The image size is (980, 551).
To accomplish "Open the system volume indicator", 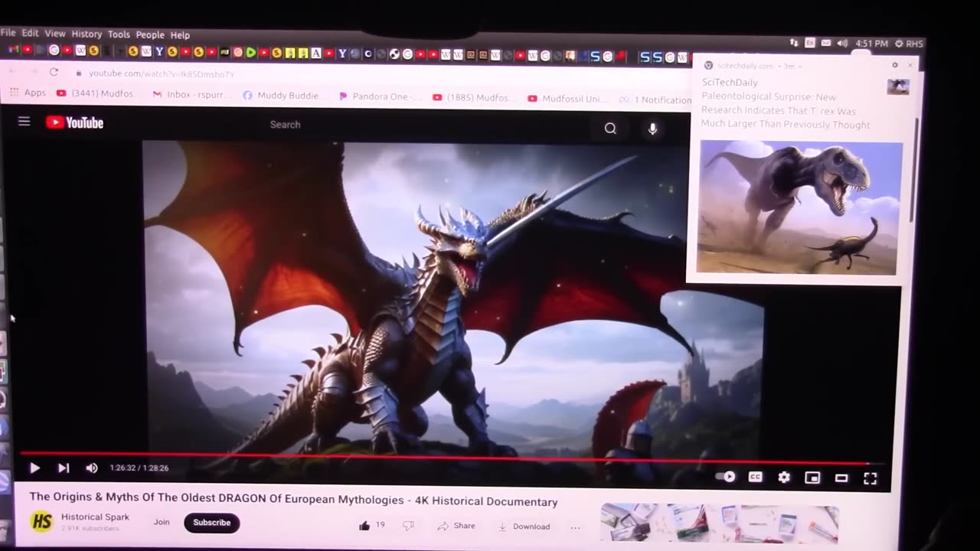I will pyautogui.click(x=842, y=44).
